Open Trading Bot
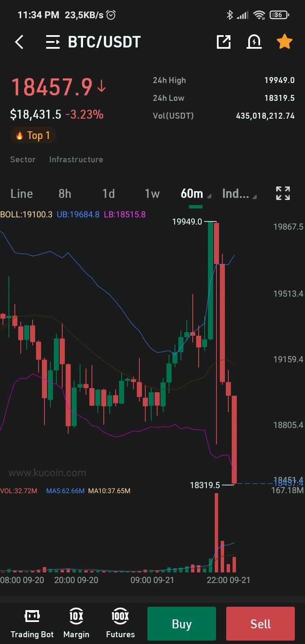The width and height of the screenshot is (305, 644). point(32,624)
